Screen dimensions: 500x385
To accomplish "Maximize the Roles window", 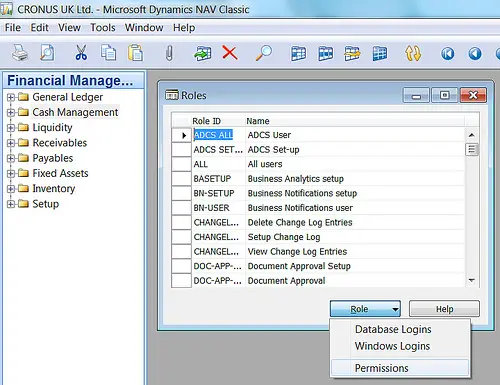I will 445,95.
